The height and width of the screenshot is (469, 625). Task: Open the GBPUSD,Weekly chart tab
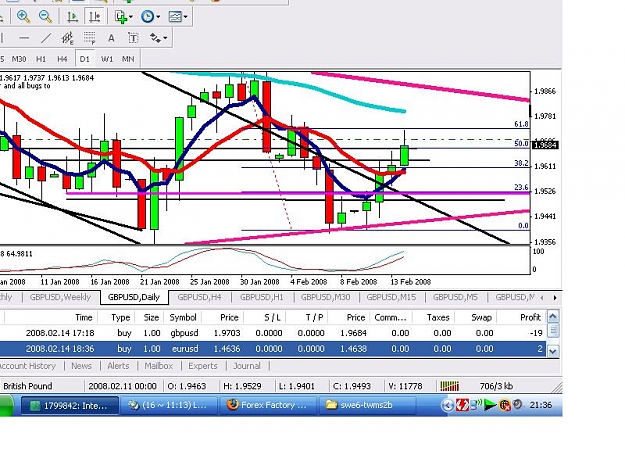pos(60,297)
